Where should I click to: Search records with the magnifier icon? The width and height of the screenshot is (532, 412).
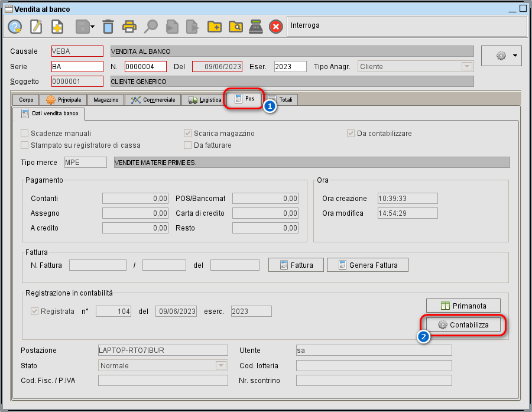coord(150,27)
